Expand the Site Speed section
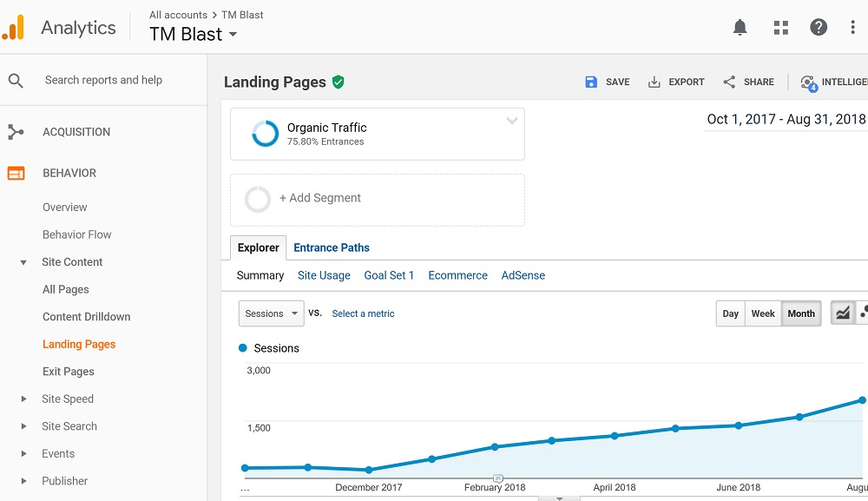Image resolution: width=868 pixels, height=501 pixels. point(23,399)
